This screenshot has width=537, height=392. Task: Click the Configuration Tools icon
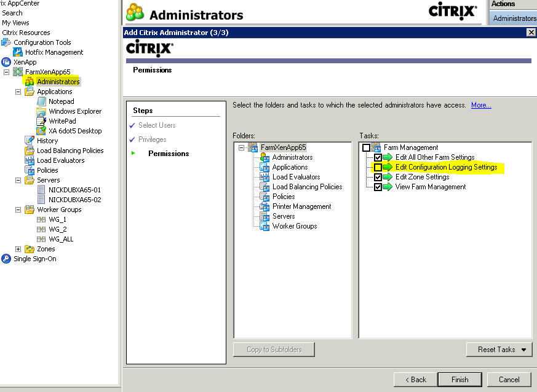click(6, 42)
